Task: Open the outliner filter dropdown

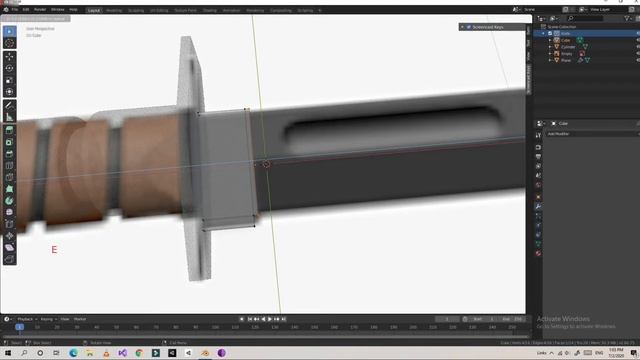Action: tap(629, 18)
